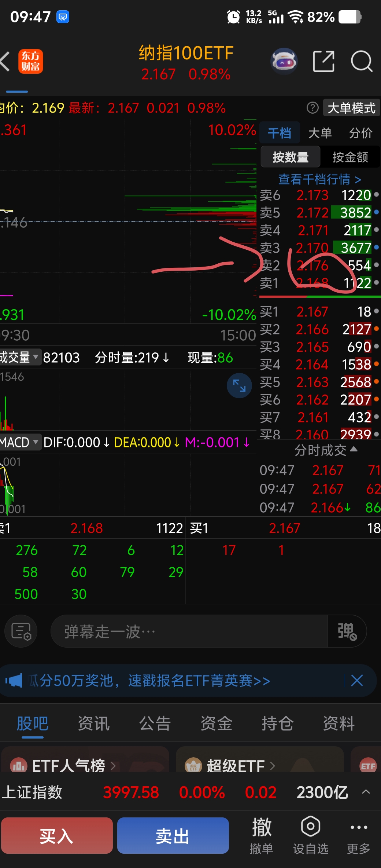Viewport: 381px width, 868px height.
Task: Expand the 超级ETF chevron
Action: coord(272,766)
